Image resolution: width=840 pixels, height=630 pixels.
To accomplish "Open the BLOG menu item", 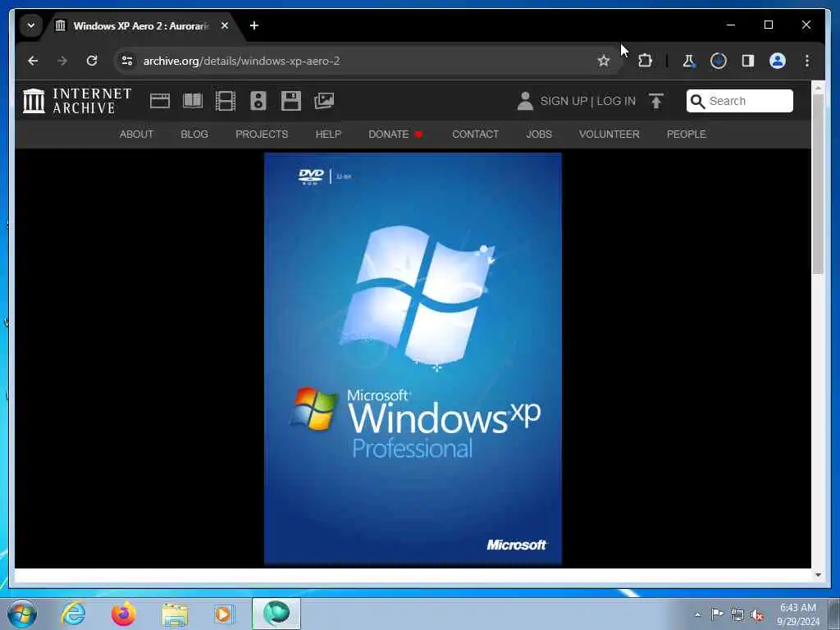I will tap(194, 134).
